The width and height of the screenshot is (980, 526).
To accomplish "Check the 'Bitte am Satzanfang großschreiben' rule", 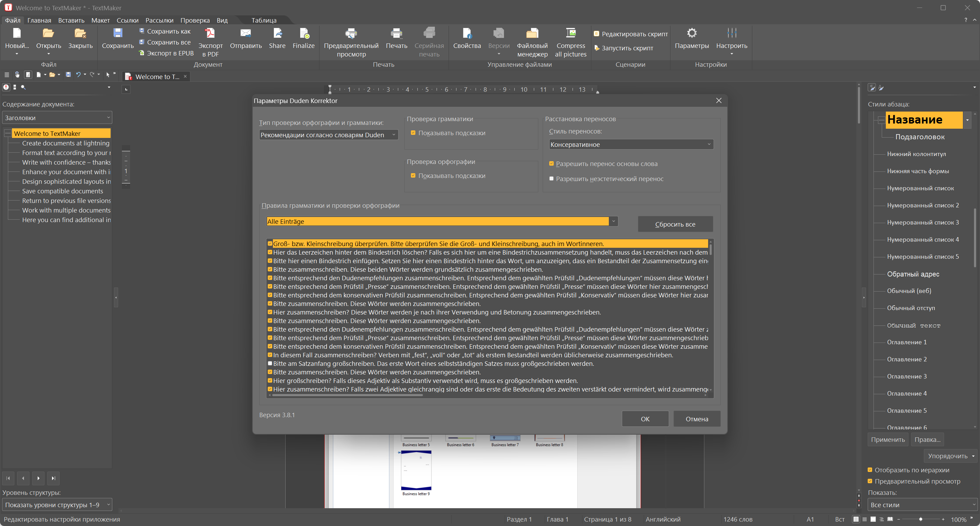I will click(270, 363).
